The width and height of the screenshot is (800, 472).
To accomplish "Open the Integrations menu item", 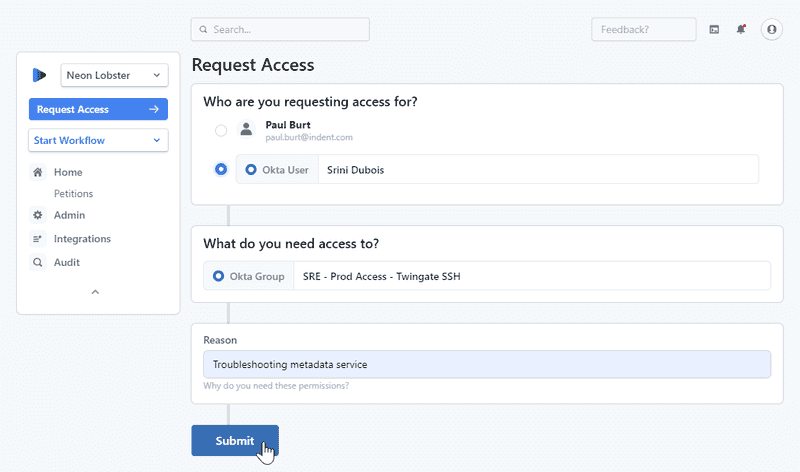I will coord(82,239).
